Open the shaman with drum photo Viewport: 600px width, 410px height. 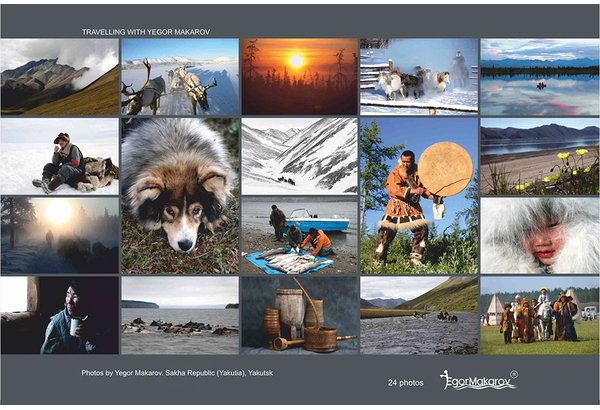pos(419,196)
